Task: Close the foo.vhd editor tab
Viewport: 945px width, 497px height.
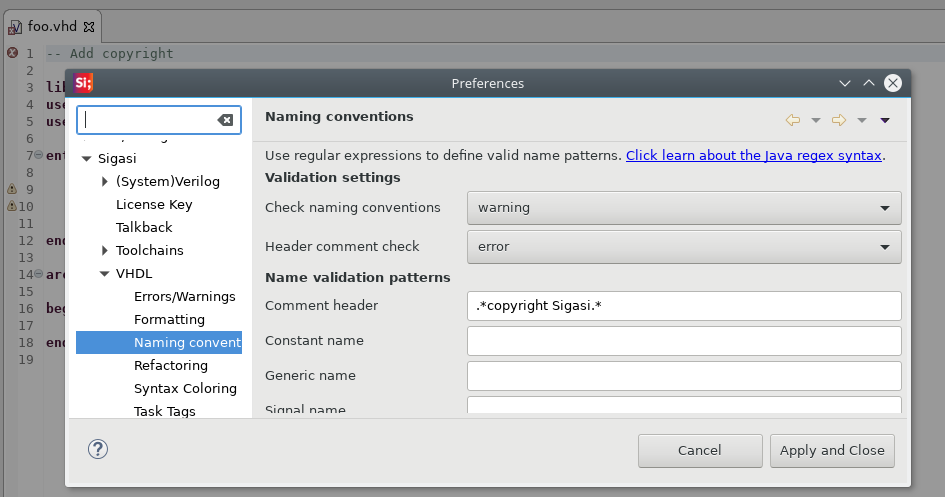Action: [89, 27]
